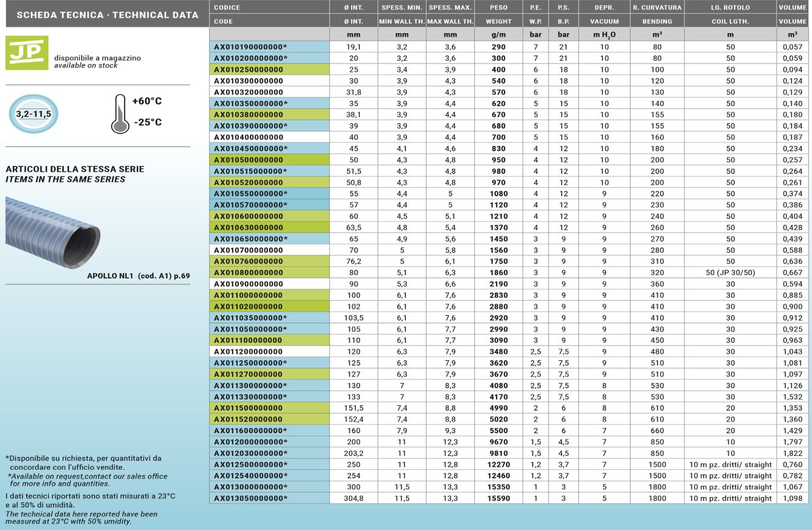
Task: Select product code AX010190000000* in first row
Action: 250,47
